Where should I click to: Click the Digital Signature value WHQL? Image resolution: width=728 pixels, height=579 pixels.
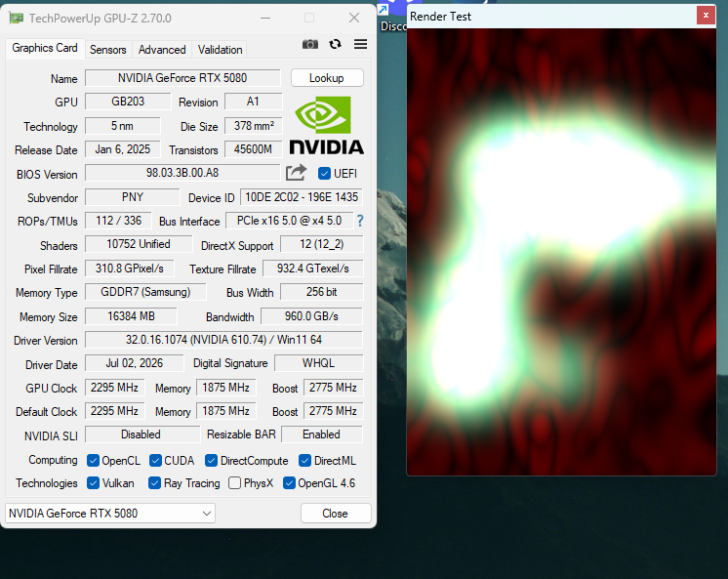coord(318,363)
